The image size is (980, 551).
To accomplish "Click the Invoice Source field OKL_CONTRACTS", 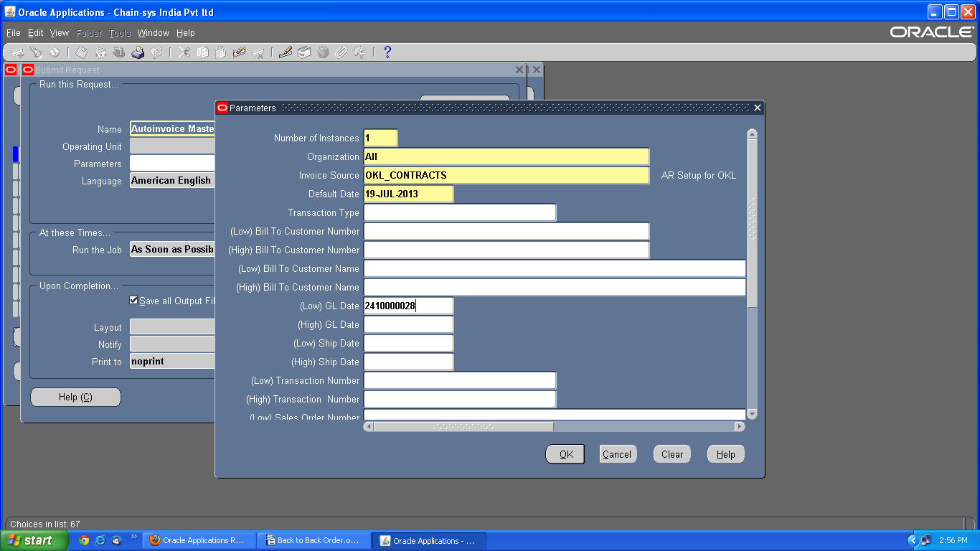I will tap(507, 175).
